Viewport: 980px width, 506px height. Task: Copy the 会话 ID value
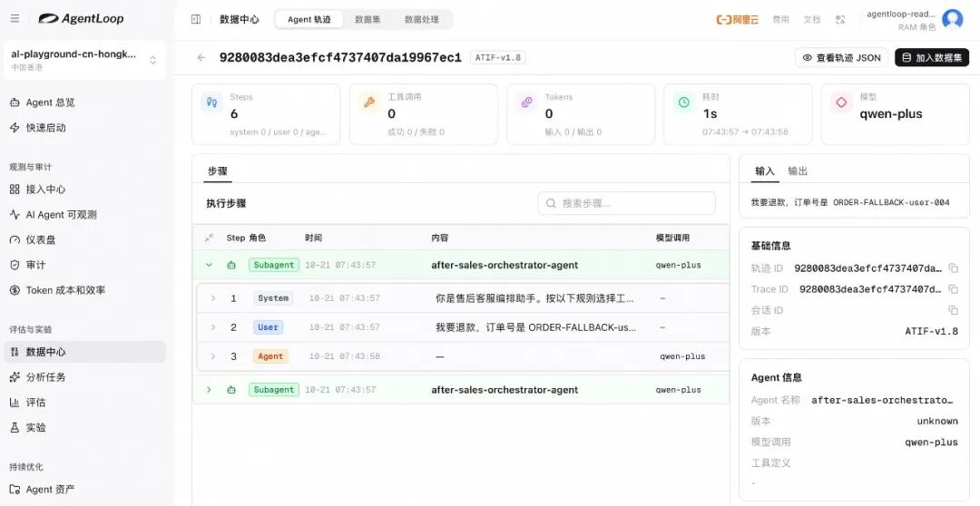click(x=953, y=310)
